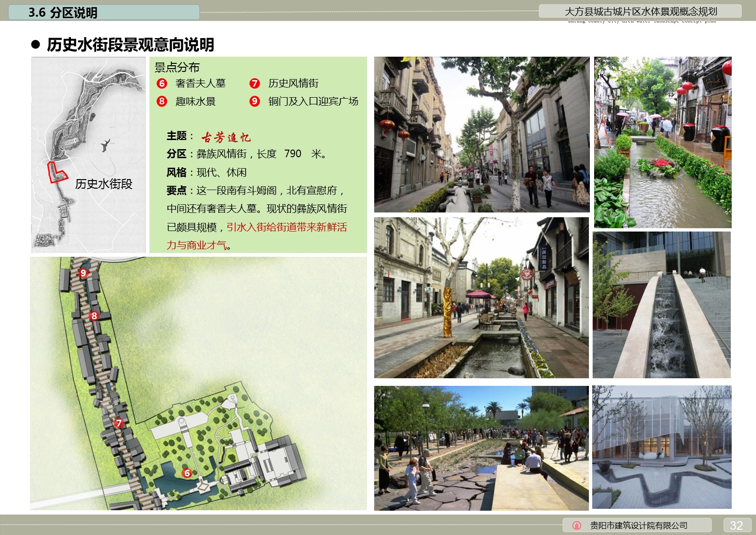
Task: Click the photo of crowd at stone water plaza
Action: click(x=481, y=448)
